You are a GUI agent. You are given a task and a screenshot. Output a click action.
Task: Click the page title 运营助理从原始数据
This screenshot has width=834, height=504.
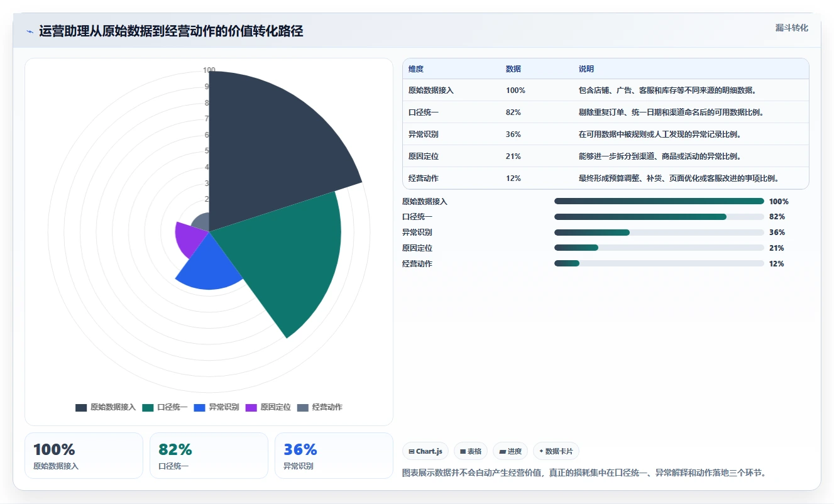point(171,31)
